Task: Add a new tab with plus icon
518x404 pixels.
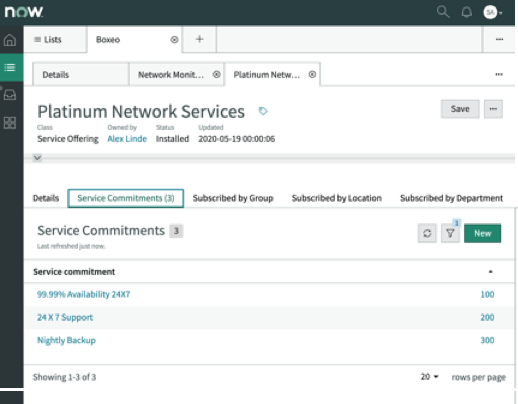Action: click(199, 39)
